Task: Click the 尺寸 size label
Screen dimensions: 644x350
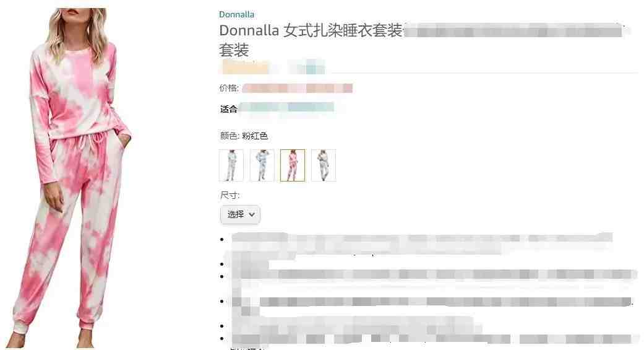Action: pos(230,195)
